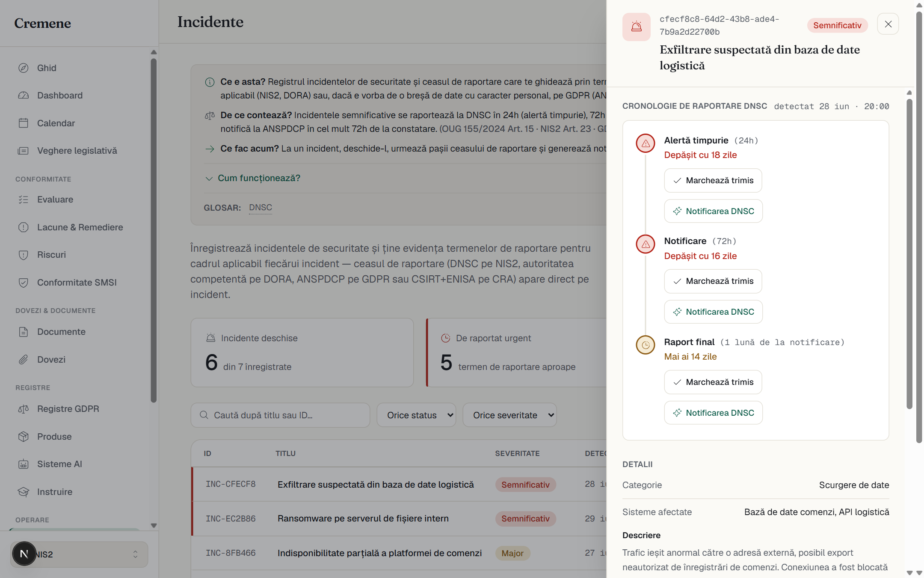Click the Sisteme AI robot icon
Image resolution: width=924 pixels, height=578 pixels.
pos(24,464)
